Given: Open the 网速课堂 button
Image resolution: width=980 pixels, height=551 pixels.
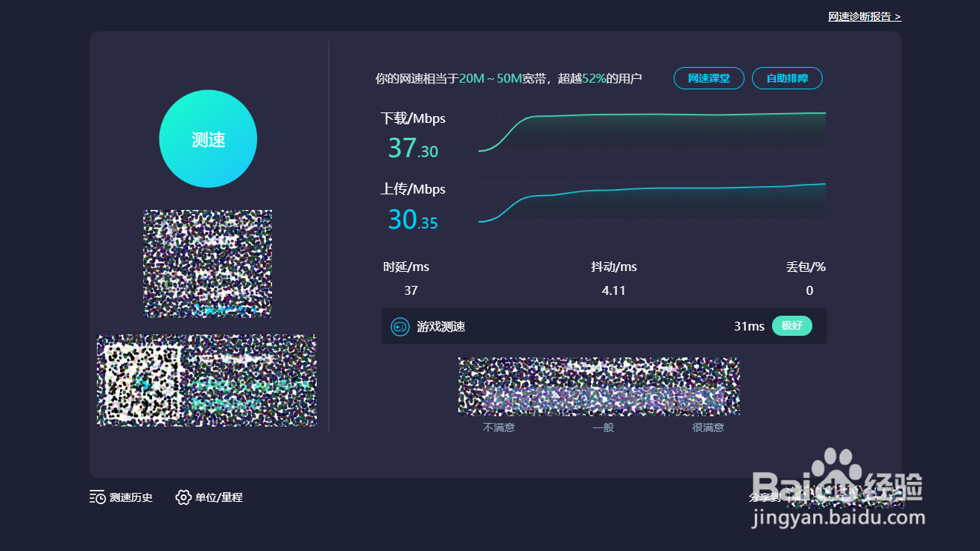Looking at the screenshot, I should tap(709, 78).
